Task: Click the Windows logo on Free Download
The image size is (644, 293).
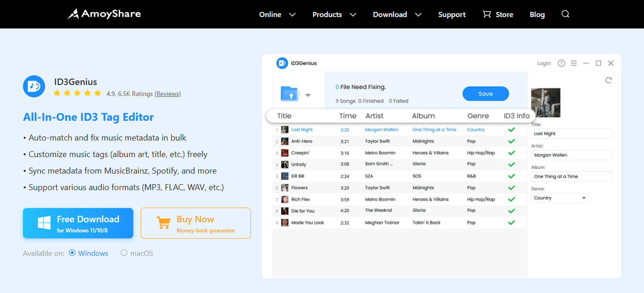Action: (44, 223)
